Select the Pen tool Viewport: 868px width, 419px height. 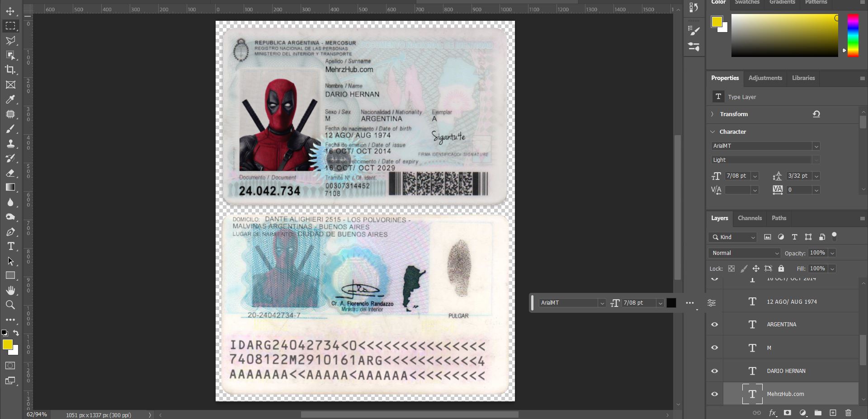coord(10,232)
